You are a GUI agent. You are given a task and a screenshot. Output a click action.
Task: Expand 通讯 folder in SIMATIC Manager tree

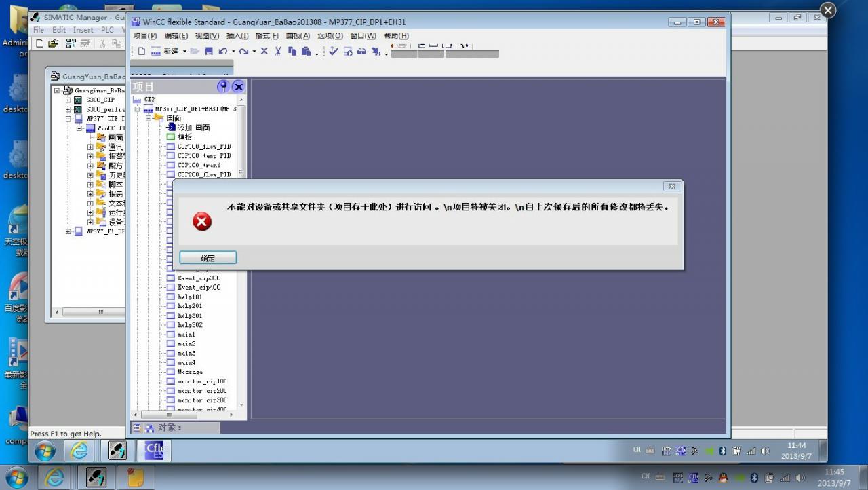(x=91, y=147)
